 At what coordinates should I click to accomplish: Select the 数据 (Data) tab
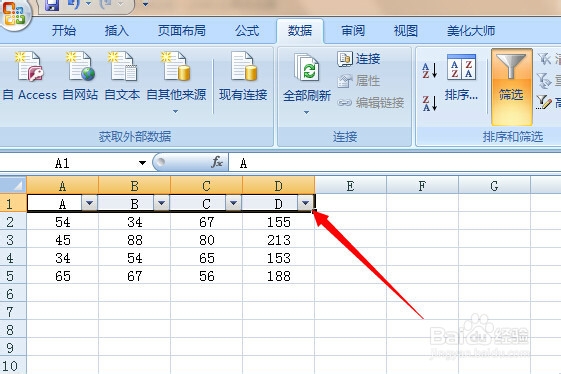[300, 31]
